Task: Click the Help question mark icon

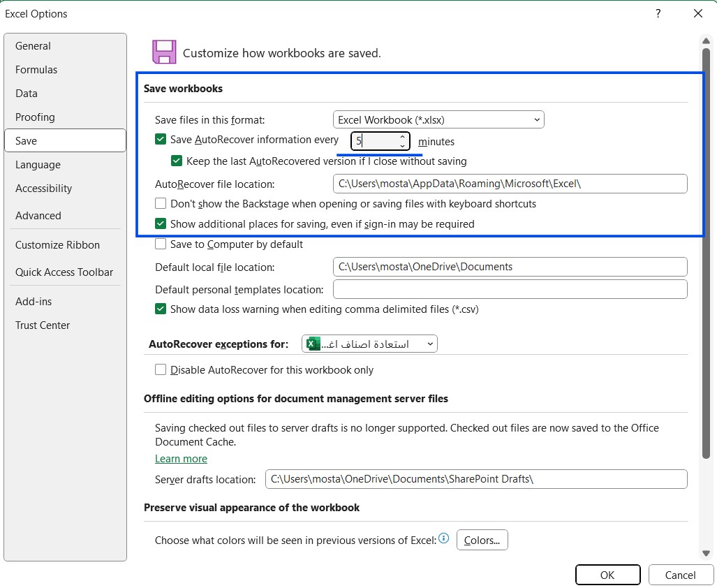Action: [658, 14]
